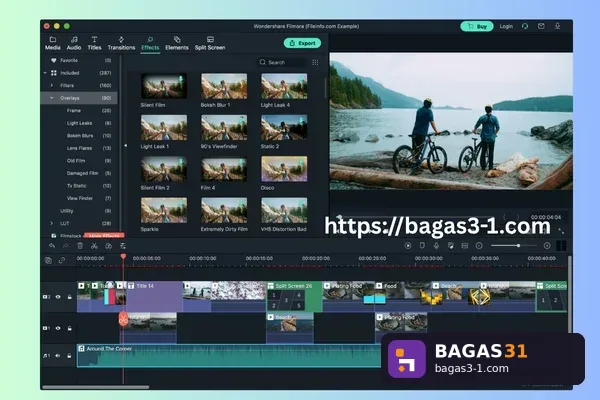Click the green Export button
The image size is (600, 400).
point(302,43)
